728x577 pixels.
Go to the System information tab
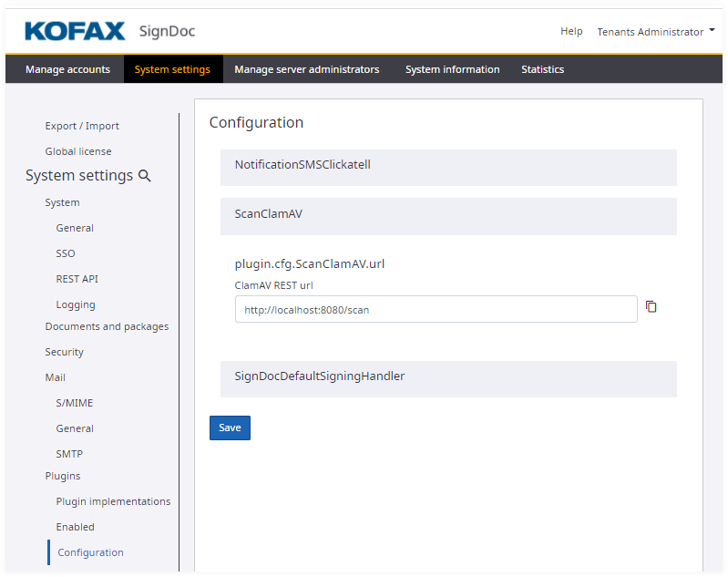452,69
